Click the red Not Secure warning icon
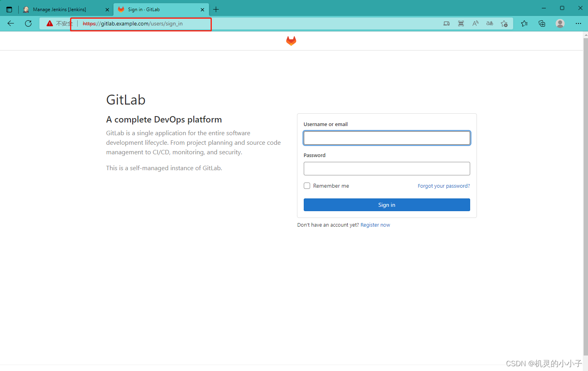The image size is (588, 371). [50, 23]
